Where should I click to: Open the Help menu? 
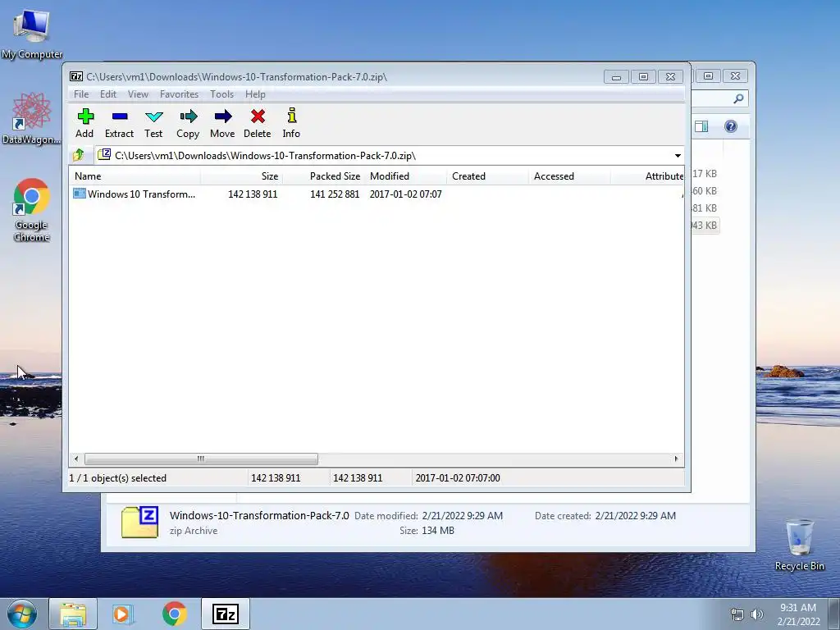255,94
